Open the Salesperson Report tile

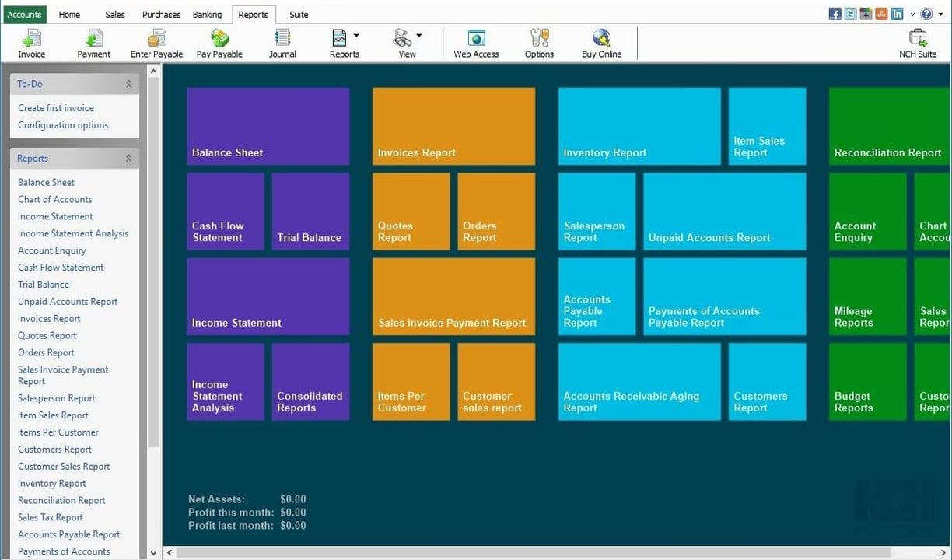tap(597, 212)
